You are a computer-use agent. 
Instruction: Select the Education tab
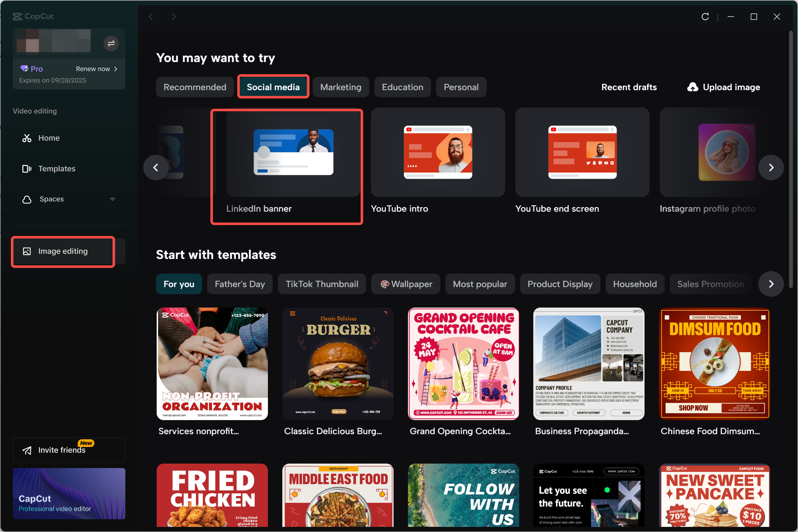tap(403, 87)
